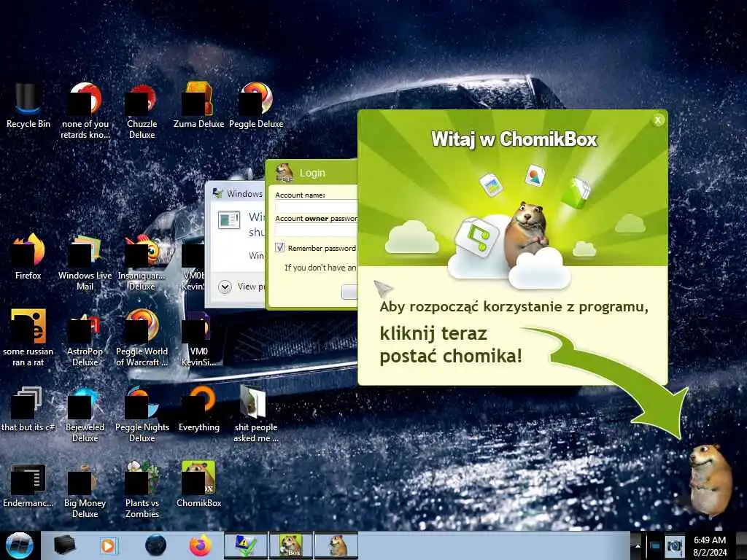
Task: Click the hamster character on the desktop
Action: 710,480
